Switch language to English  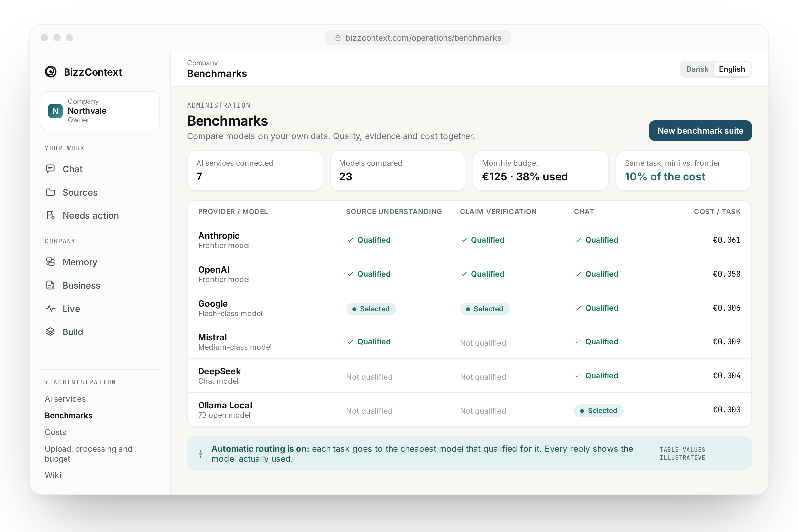[732, 69]
